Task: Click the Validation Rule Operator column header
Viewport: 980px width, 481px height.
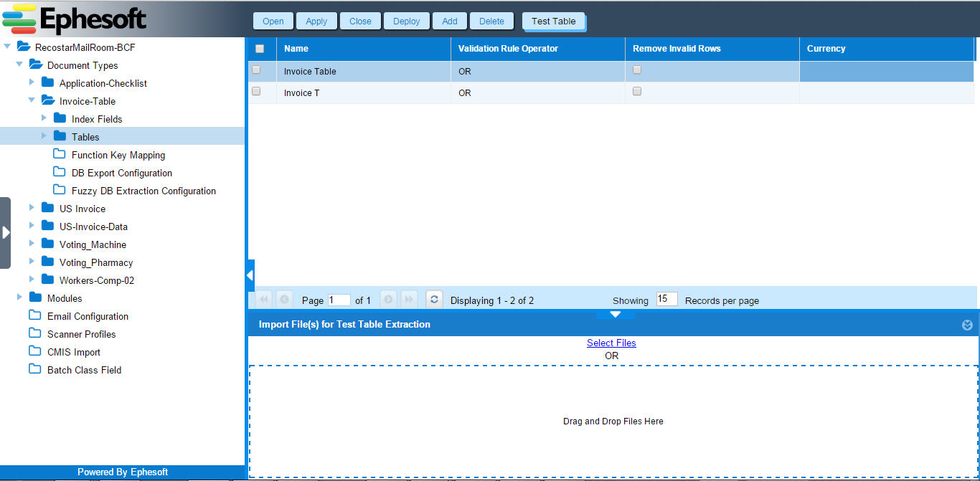Action: tap(538, 49)
